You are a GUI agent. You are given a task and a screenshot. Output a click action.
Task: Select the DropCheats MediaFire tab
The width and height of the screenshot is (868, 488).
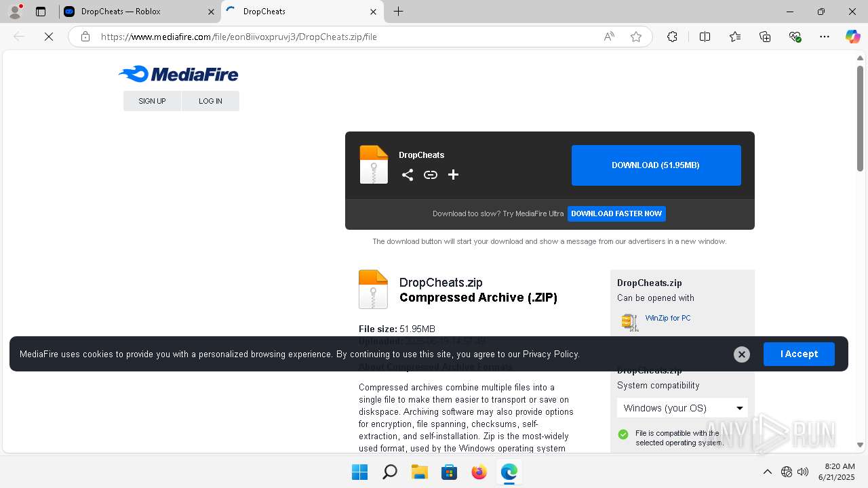(x=302, y=12)
